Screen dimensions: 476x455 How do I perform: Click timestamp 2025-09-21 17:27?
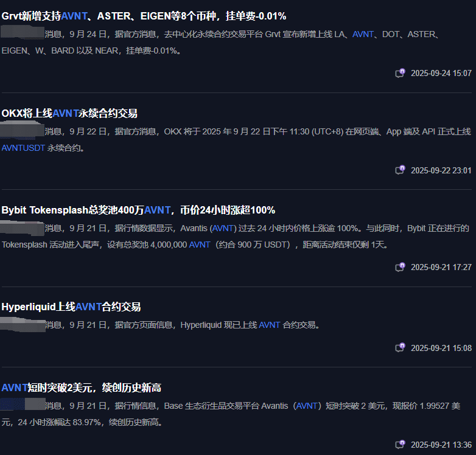click(x=441, y=267)
